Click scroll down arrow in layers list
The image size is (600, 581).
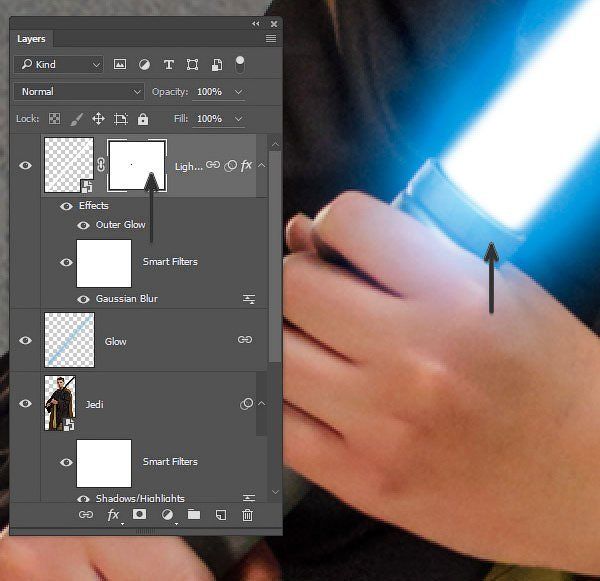click(x=275, y=491)
